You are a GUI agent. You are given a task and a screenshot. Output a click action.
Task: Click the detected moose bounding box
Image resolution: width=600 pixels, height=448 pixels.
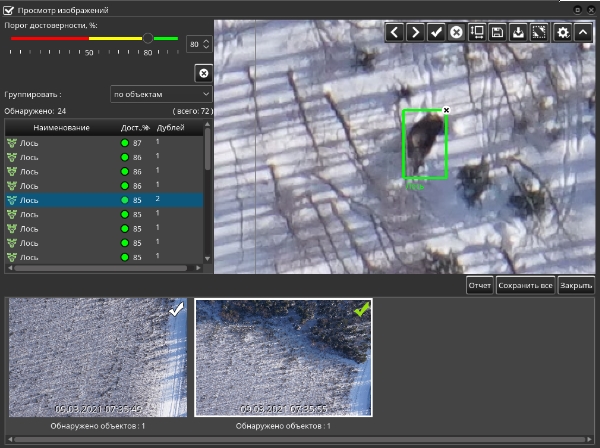click(425, 144)
